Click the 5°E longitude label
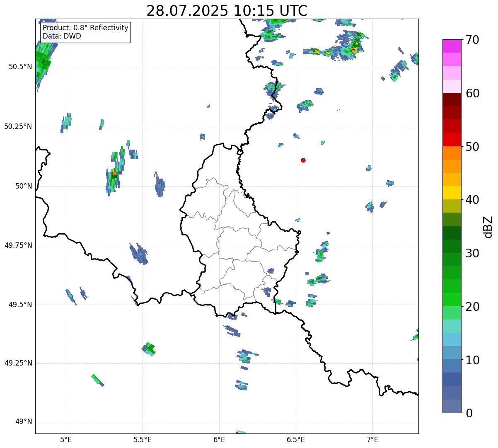 [66, 440]
